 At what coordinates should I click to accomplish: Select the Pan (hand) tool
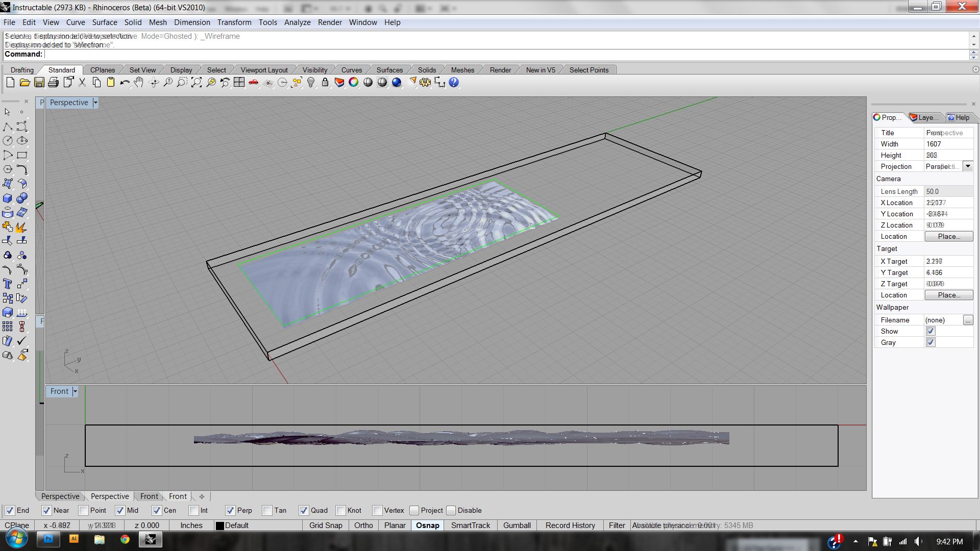[139, 83]
